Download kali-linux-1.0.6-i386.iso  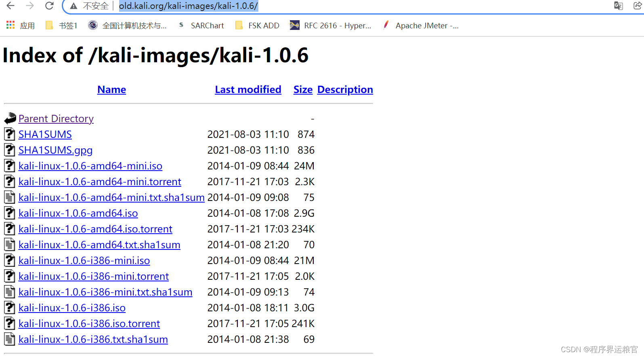click(x=72, y=308)
